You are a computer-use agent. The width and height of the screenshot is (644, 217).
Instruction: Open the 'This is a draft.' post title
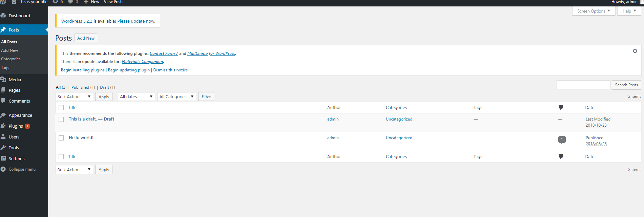coord(83,119)
